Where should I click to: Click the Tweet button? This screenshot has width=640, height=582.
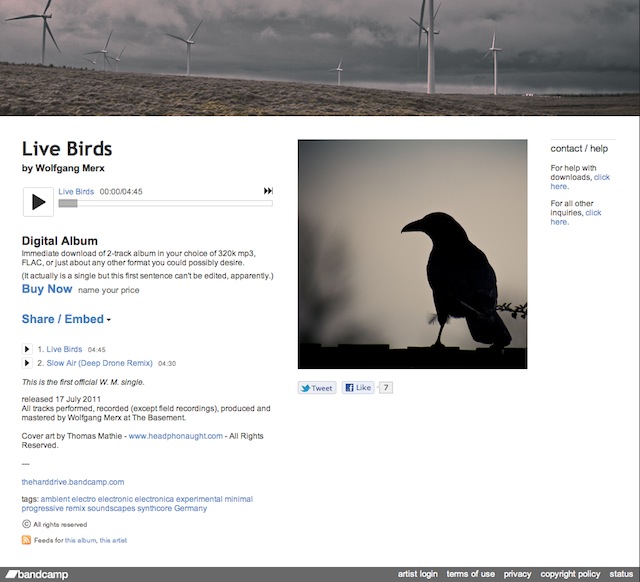317,388
